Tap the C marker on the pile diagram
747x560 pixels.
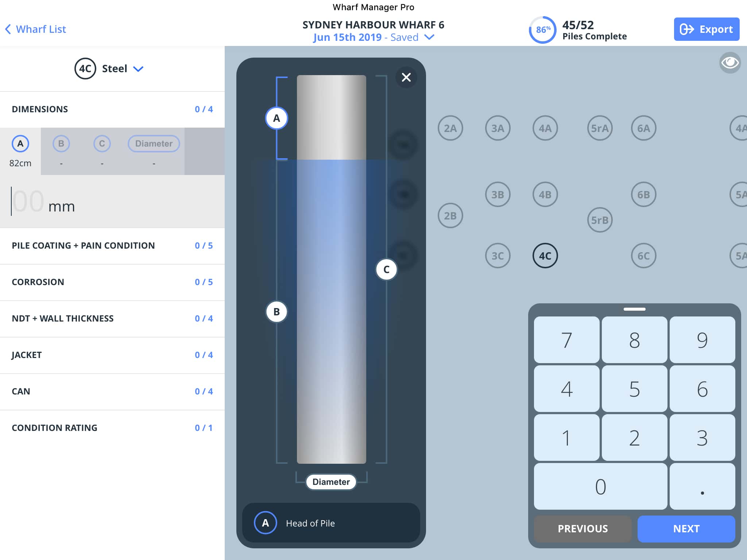coord(386,269)
